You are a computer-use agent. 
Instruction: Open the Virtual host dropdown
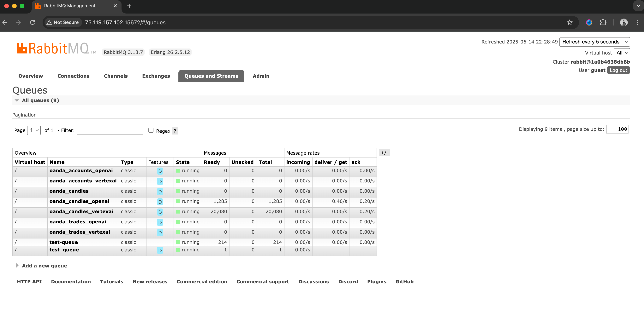622,53
